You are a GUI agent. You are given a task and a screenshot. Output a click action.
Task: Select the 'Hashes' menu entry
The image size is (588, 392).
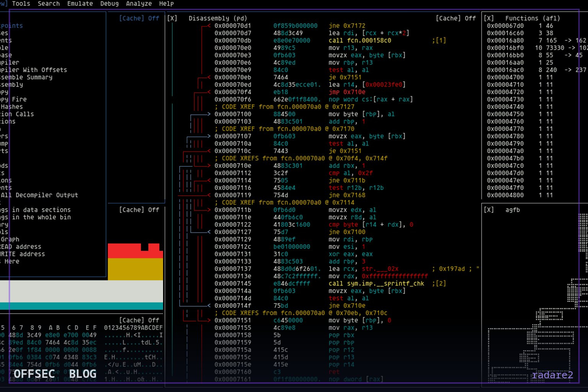pyautogui.click(x=12, y=107)
